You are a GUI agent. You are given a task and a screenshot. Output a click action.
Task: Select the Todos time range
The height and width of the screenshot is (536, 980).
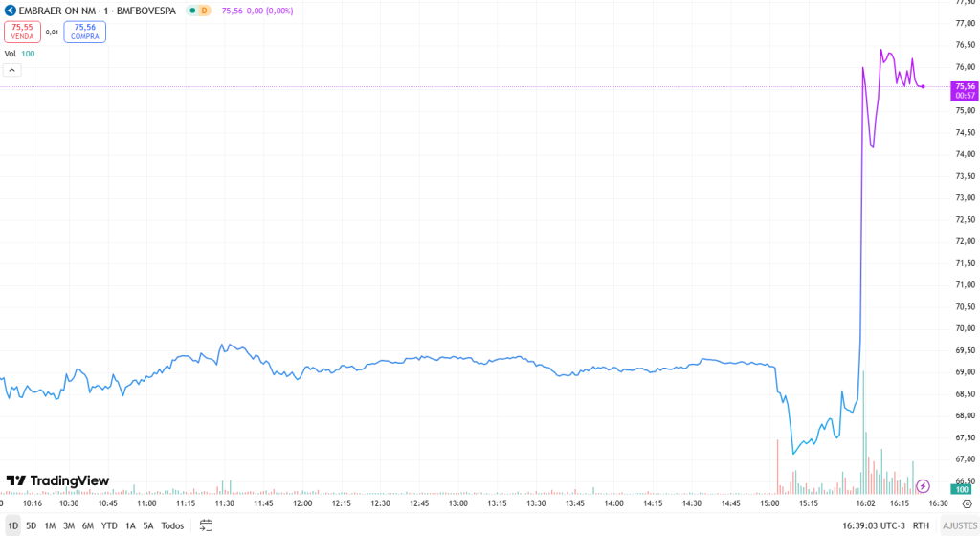[172, 526]
